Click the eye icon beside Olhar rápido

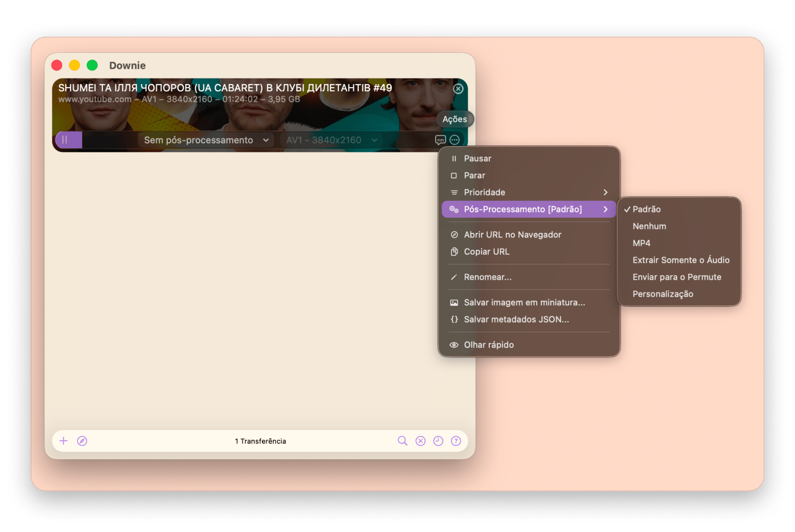click(x=454, y=345)
